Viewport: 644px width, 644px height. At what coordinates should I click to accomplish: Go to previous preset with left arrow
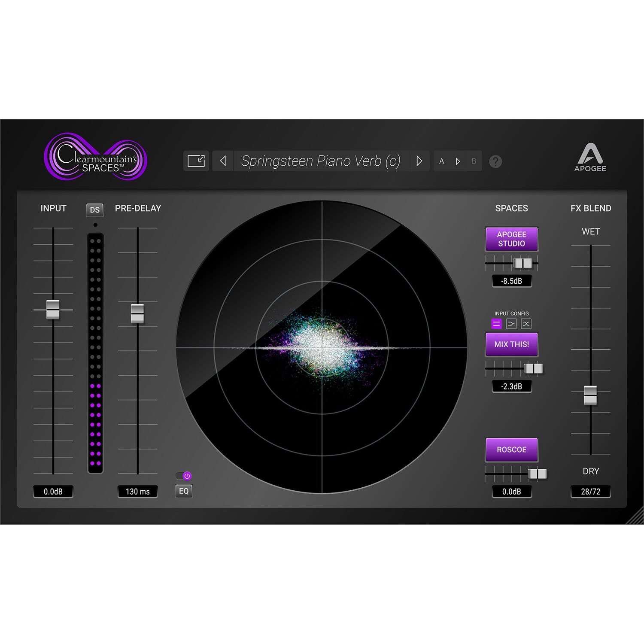click(223, 161)
